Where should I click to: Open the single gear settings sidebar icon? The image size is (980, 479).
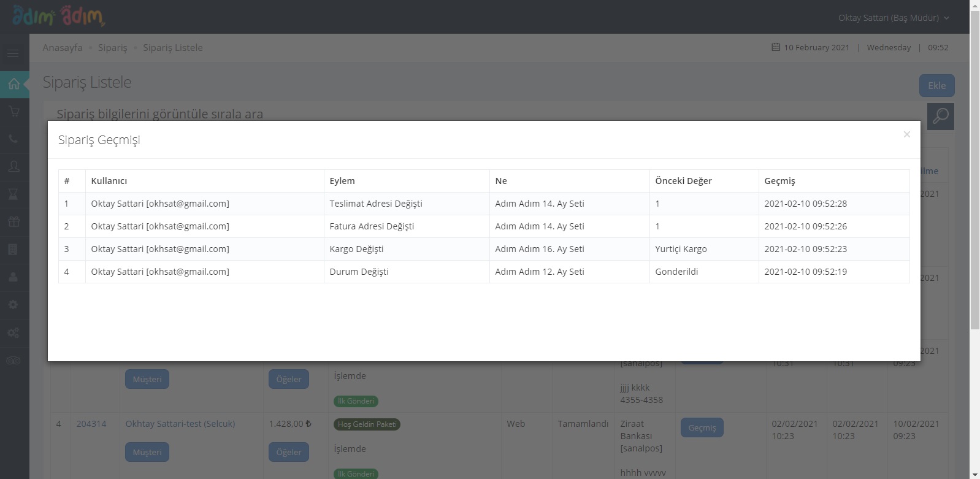coord(13,305)
